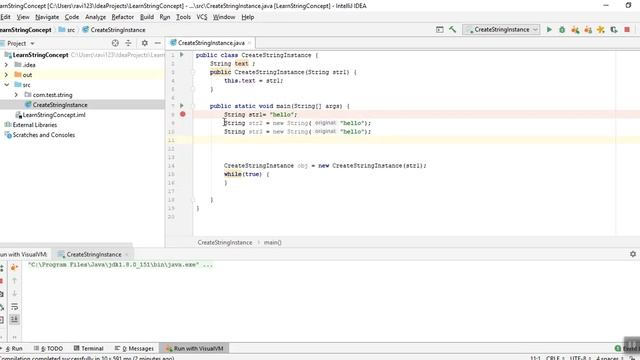
Task: Open the View menu
Action: (23, 17)
